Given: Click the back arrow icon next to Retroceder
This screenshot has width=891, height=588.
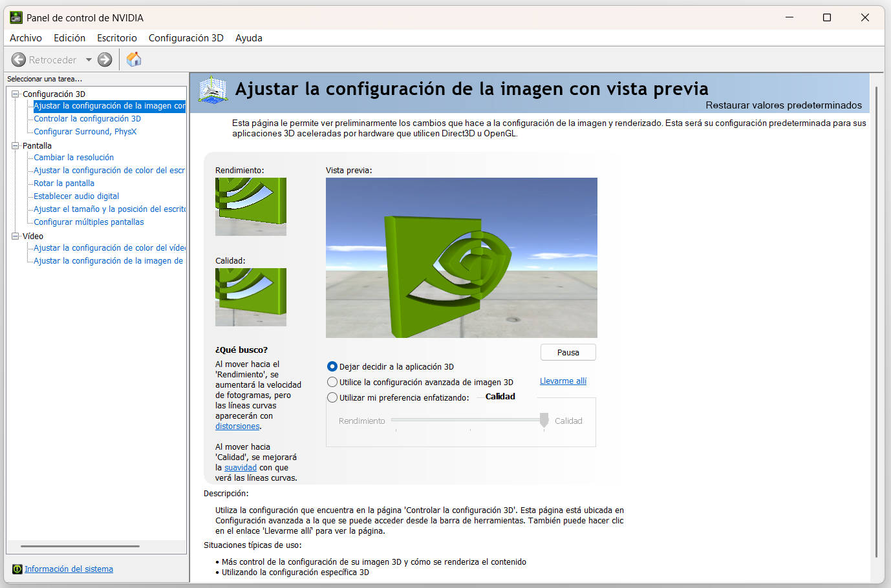Looking at the screenshot, I should (x=19, y=59).
